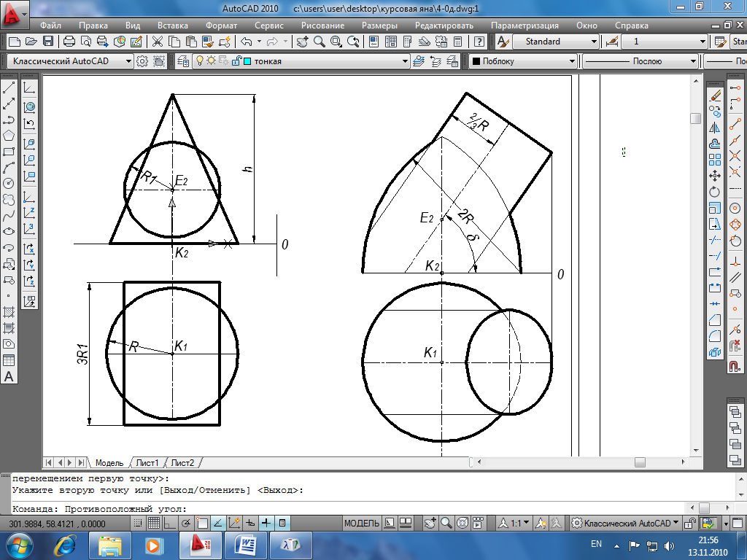Click the Help question mark icon

click(479, 42)
